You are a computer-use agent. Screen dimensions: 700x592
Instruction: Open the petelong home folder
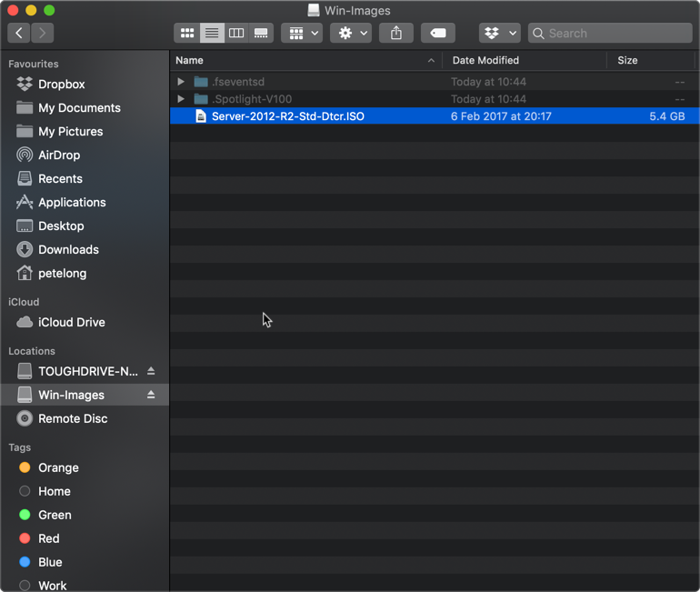point(85,273)
